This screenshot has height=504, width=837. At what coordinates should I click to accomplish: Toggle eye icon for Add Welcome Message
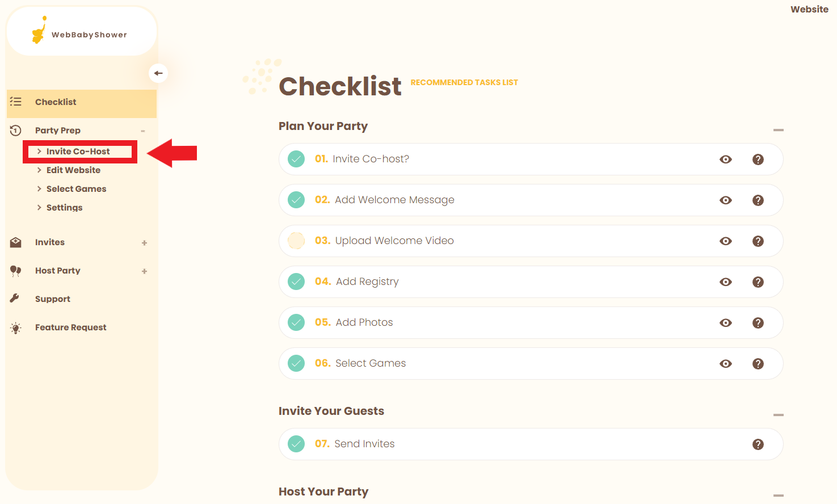725,200
